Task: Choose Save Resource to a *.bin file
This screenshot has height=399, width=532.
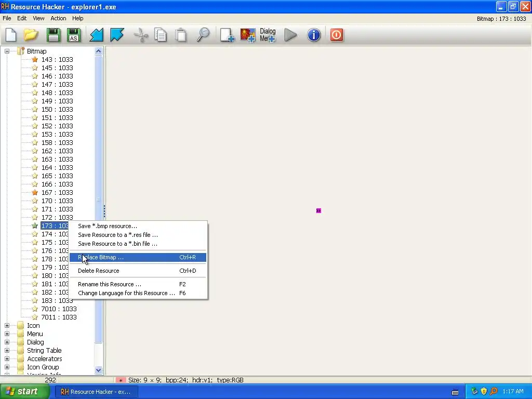Action: pos(138,244)
